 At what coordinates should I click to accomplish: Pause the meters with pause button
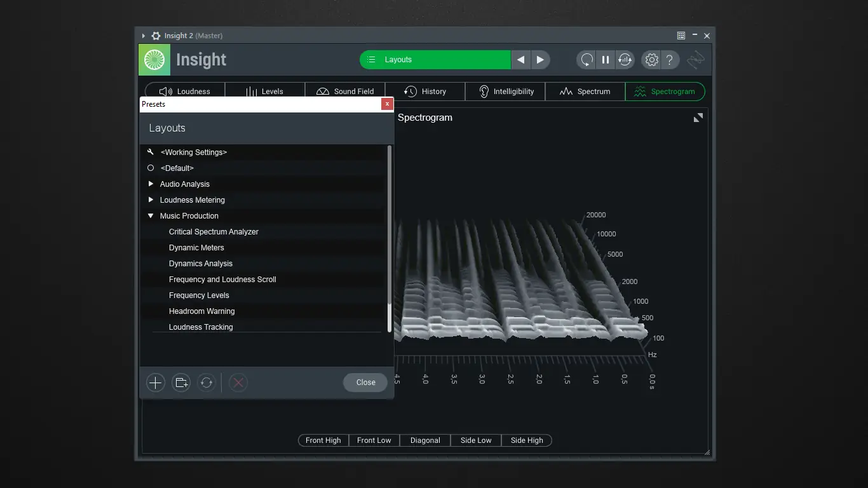(x=606, y=60)
